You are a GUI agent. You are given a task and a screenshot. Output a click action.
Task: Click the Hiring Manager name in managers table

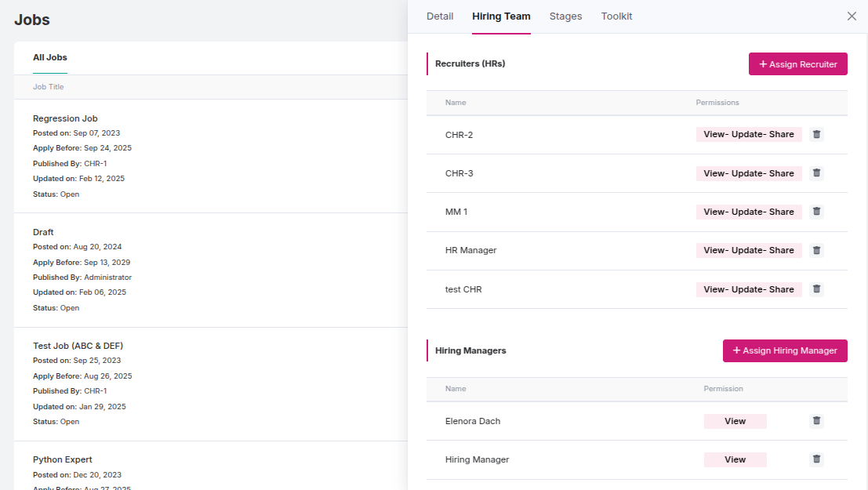point(478,459)
